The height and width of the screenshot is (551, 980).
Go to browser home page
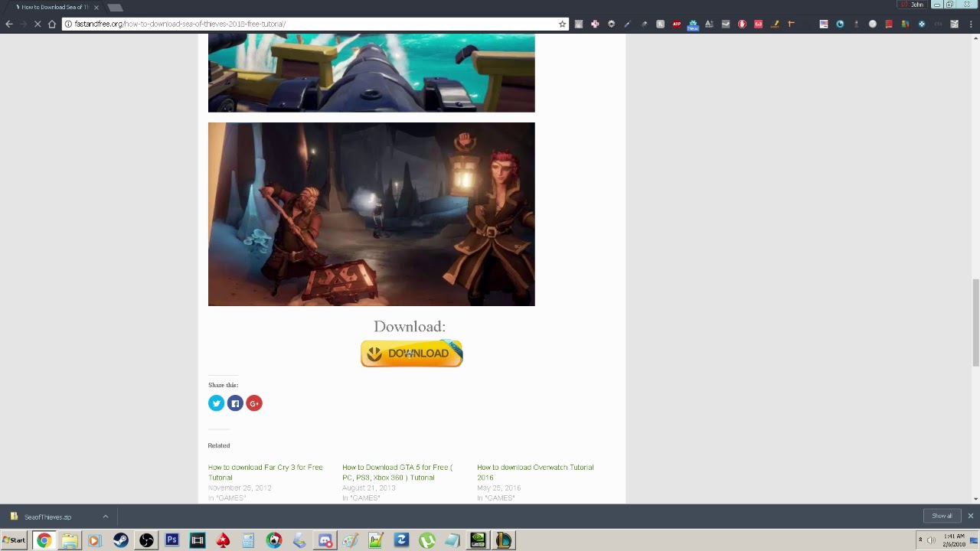point(52,24)
